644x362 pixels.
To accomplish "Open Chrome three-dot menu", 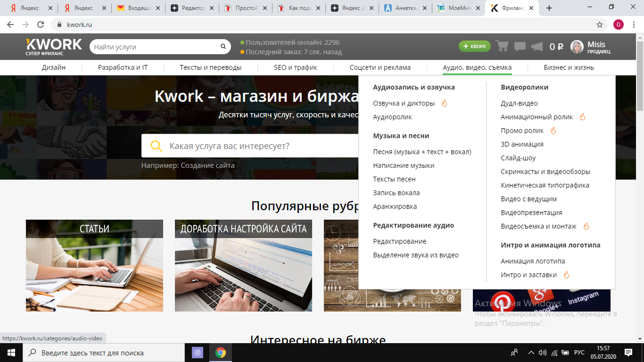I will 635,25.
